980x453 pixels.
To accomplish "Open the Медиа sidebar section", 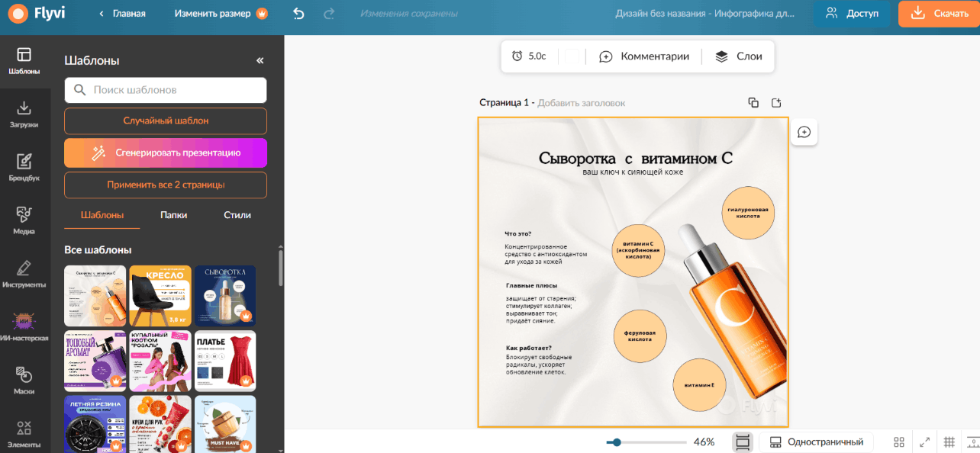I will point(24,222).
